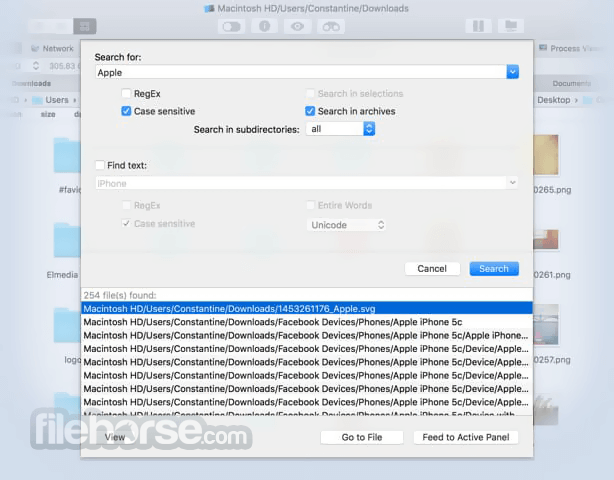Click the Documents tab in right panel
614x480 pixels.
tap(572, 83)
